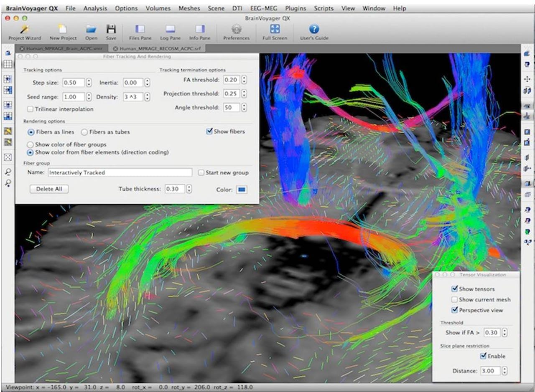Uncheck the Show fibers checkbox
Image resolution: width=535 pixels, height=392 pixels.
click(209, 131)
